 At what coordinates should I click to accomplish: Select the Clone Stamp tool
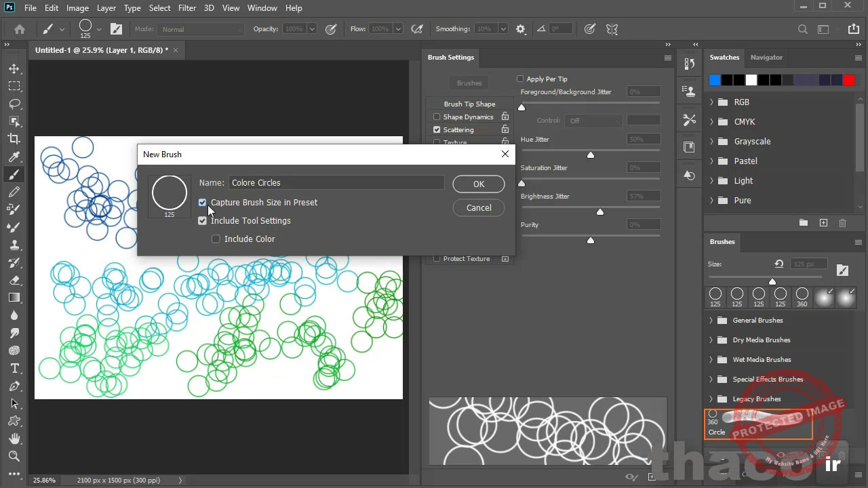[14, 245]
